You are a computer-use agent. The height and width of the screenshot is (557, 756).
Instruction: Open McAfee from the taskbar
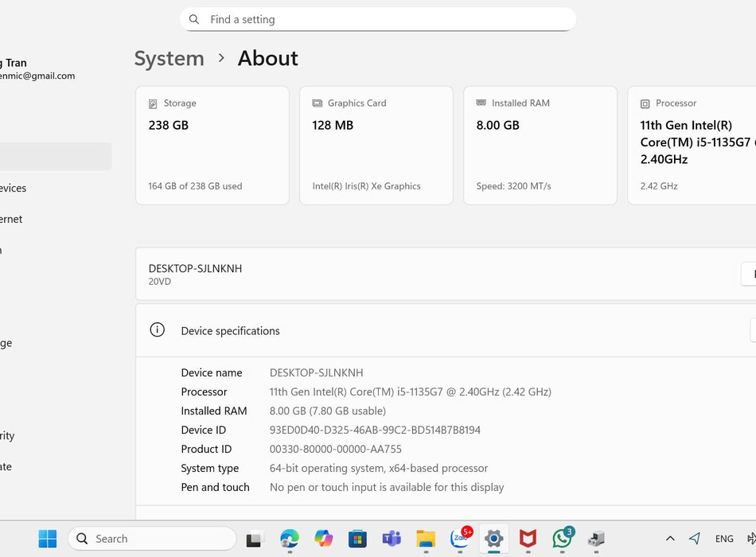coord(528,539)
